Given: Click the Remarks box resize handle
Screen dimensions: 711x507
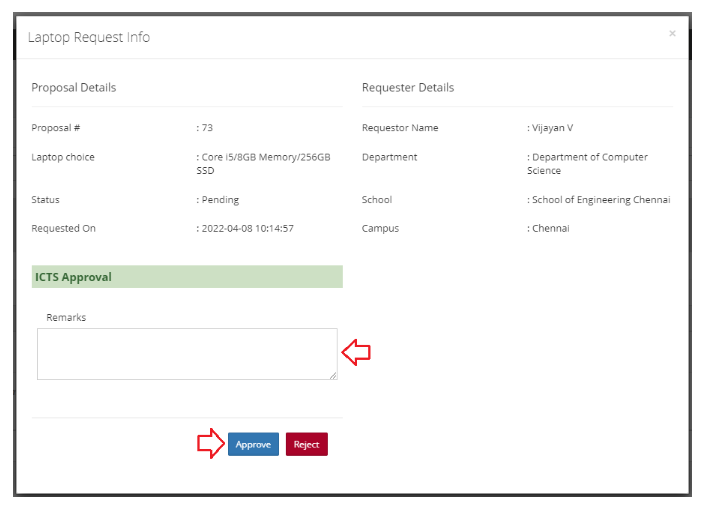Looking at the screenshot, I should tap(333, 376).
